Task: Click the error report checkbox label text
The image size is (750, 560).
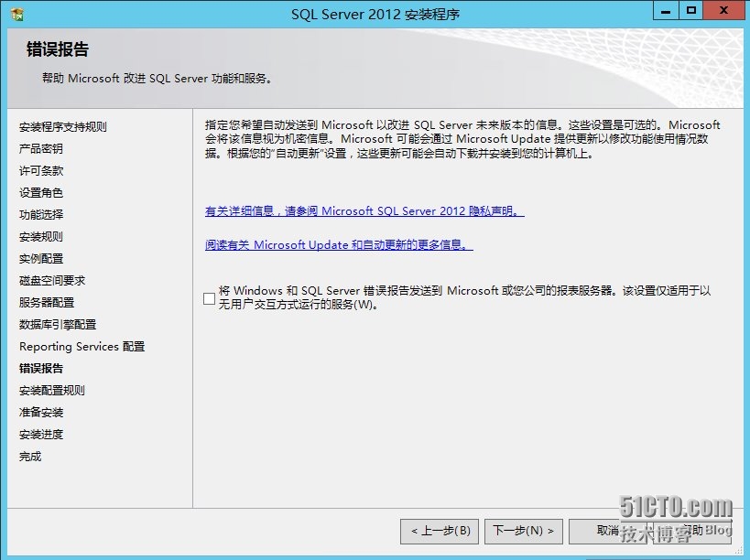Action: [464, 297]
